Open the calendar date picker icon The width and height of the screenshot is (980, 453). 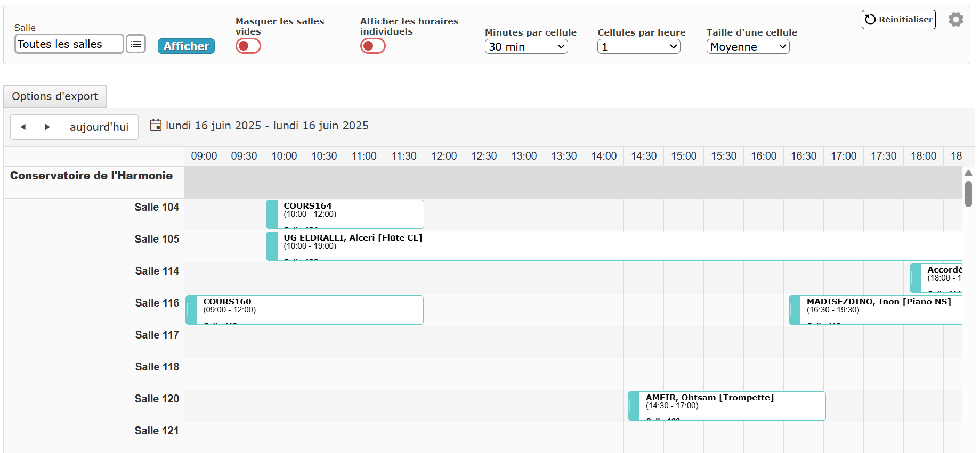tap(156, 125)
